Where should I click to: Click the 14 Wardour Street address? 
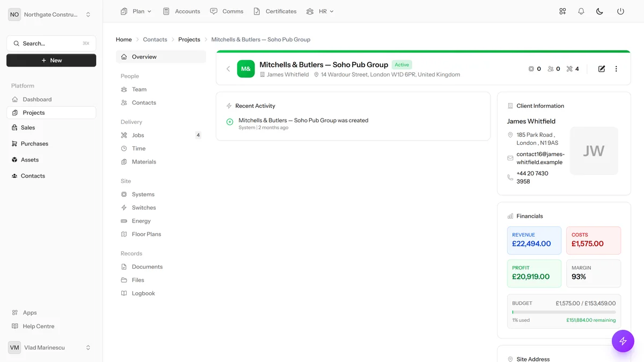[390, 75]
